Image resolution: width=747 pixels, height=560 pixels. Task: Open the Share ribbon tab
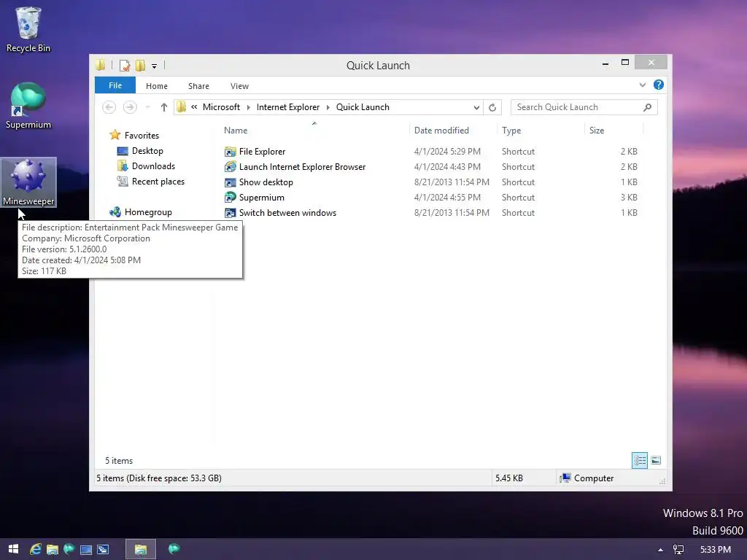click(198, 86)
